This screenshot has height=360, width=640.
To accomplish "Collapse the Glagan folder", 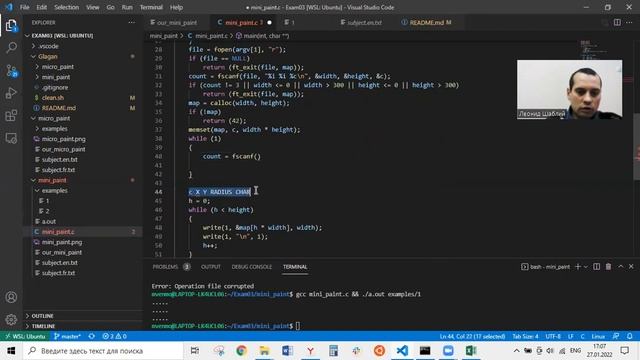I will point(82,56).
